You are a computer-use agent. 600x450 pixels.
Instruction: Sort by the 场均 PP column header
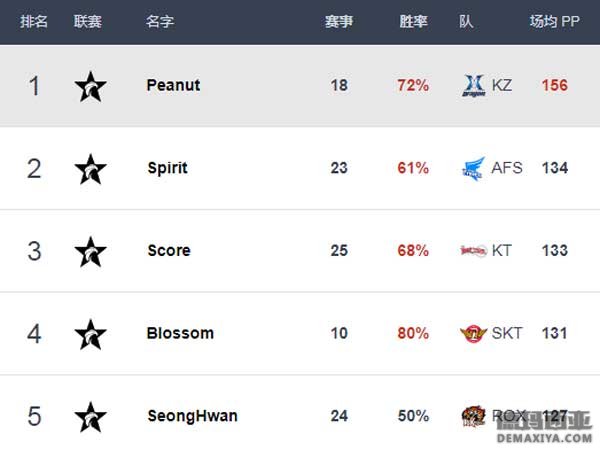(x=554, y=21)
